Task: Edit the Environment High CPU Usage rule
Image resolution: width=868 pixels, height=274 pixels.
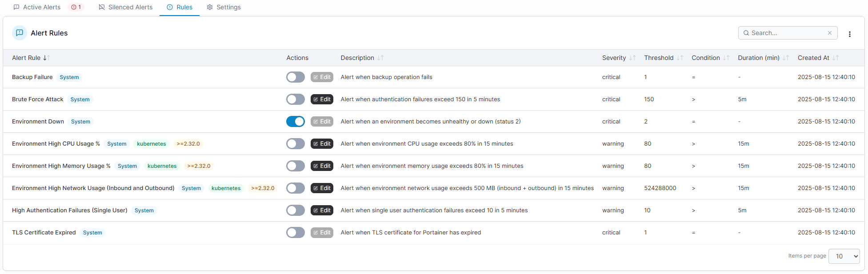Action: (x=322, y=144)
